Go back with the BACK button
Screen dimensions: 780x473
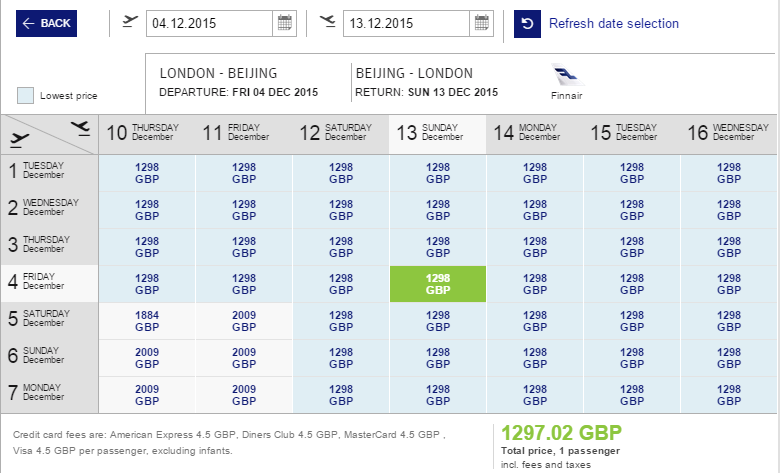(46, 23)
